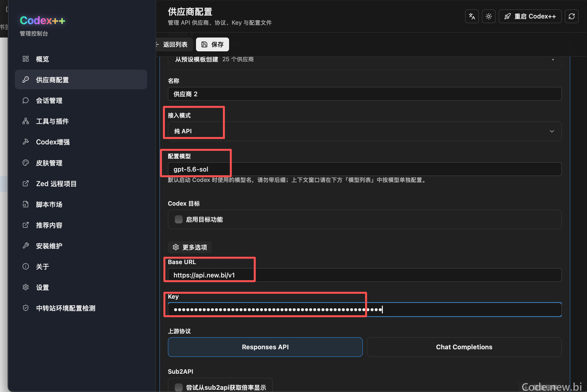Select Chat Completions upstream protocol
The width and height of the screenshot is (587, 392).
464,347
